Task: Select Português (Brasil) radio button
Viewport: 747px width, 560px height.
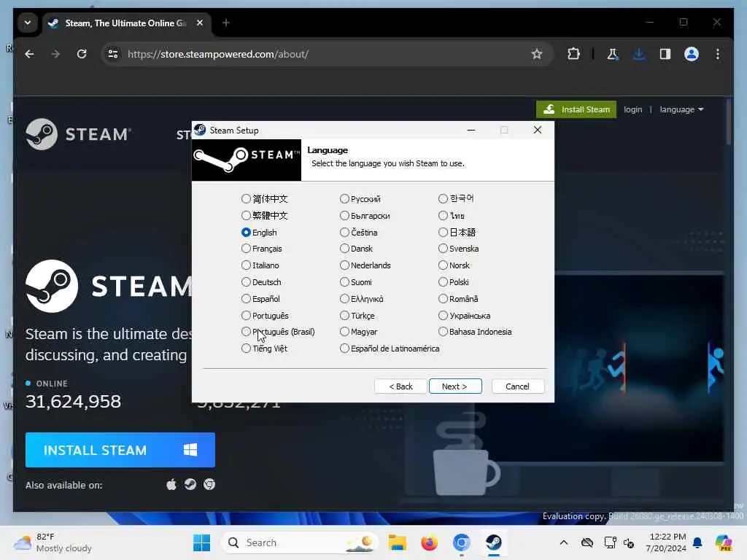Action: 246,332
